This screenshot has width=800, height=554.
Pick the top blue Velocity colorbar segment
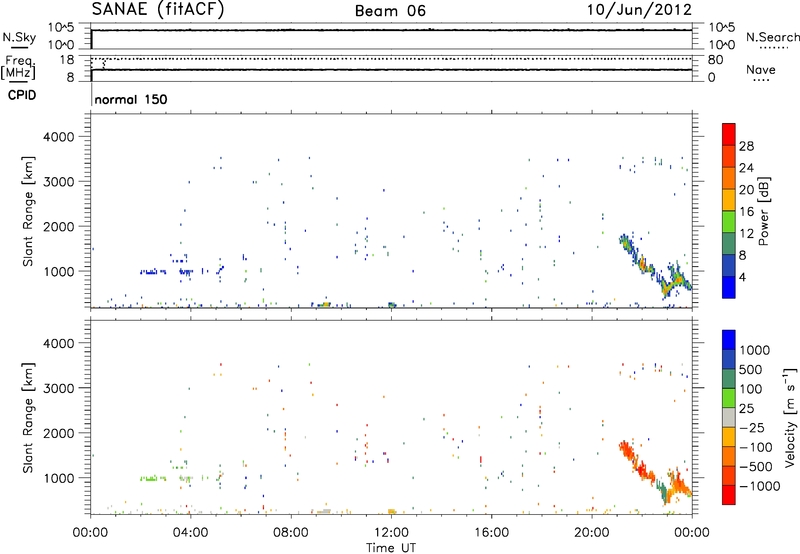tap(729, 340)
